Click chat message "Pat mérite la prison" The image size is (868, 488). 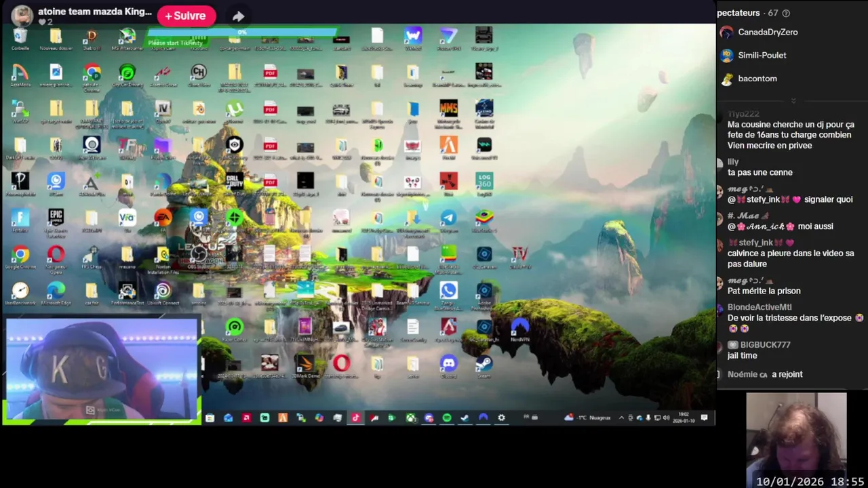click(x=764, y=291)
